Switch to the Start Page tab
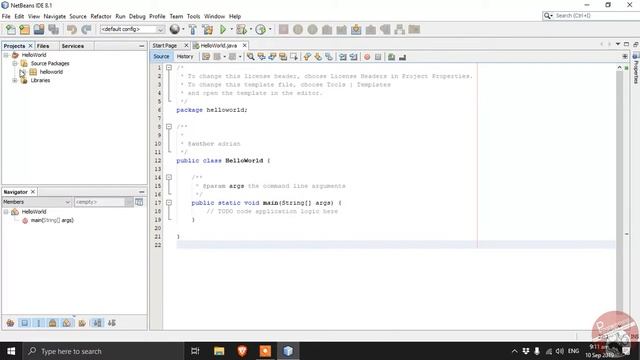 pyautogui.click(x=165, y=45)
